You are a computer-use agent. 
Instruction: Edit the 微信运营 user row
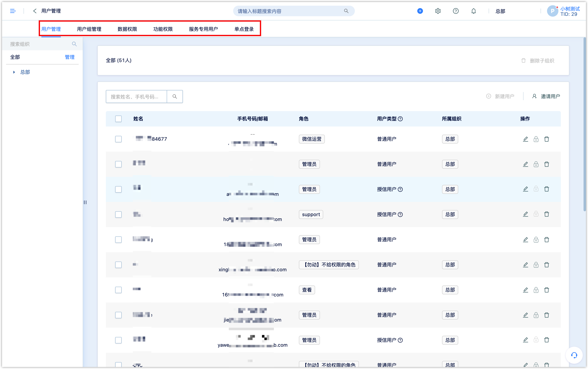tap(526, 139)
